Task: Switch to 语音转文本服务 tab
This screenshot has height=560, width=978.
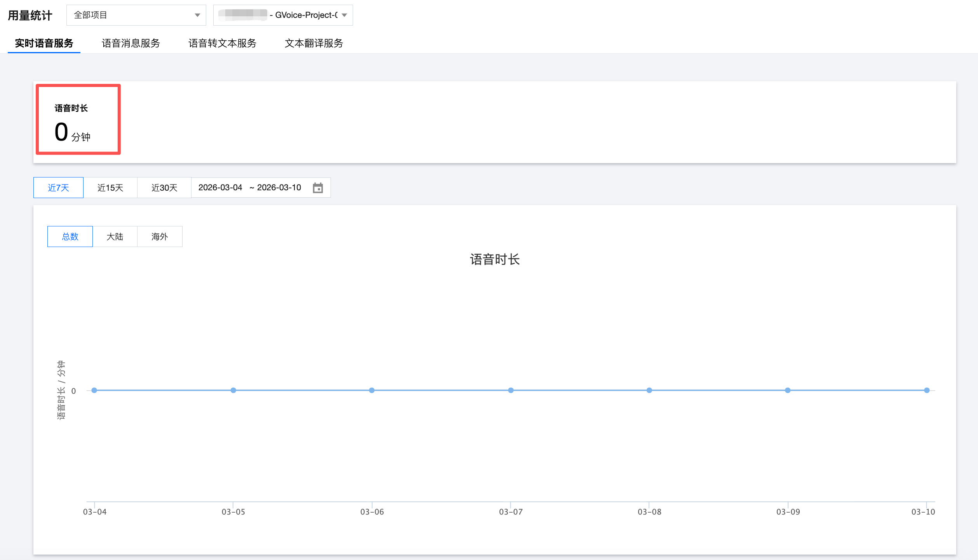Action: click(x=222, y=43)
